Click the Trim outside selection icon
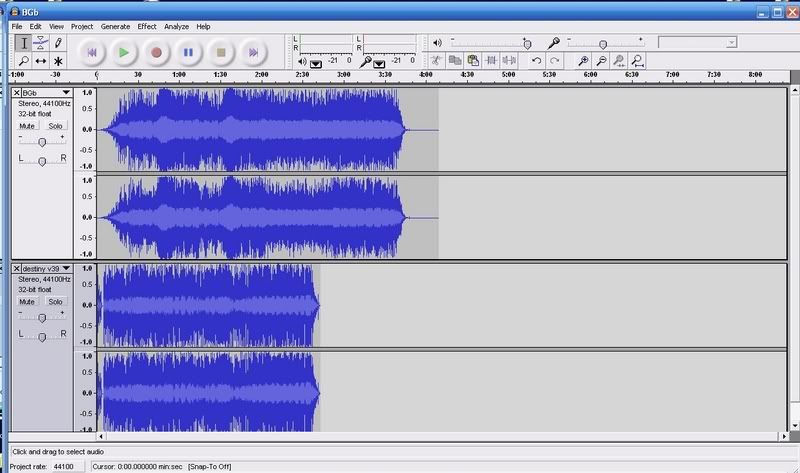800x473 pixels. (x=490, y=61)
